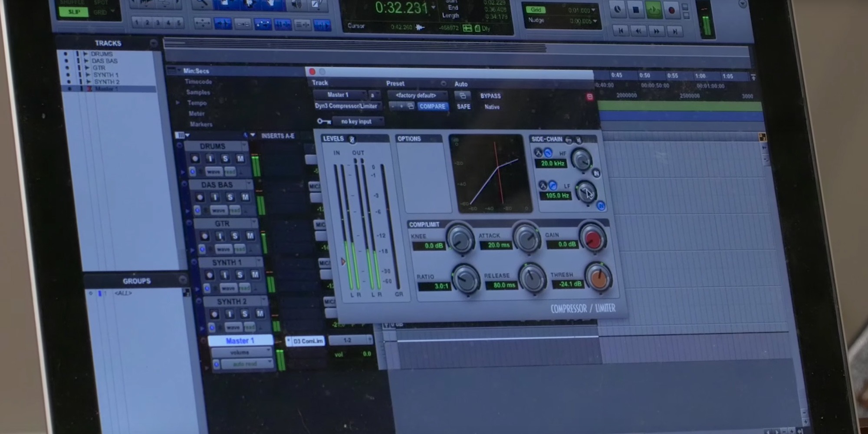The width and height of the screenshot is (868, 434).
Task: Open plugin automation enable dialog icon
Action: (x=463, y=95)
